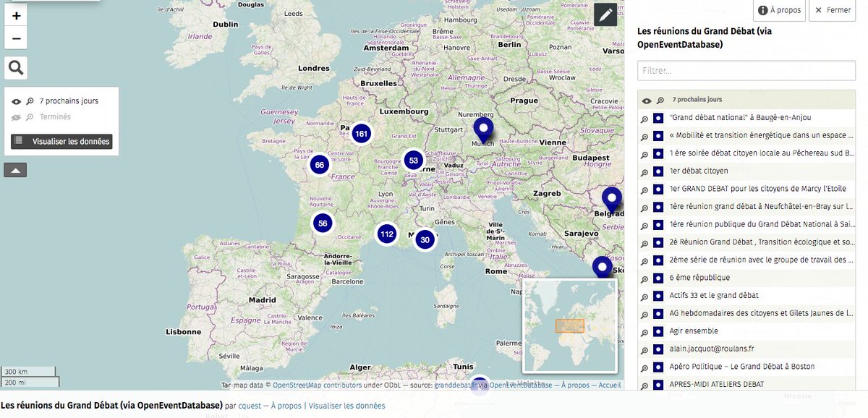The height and width of the screenshot is (418, 868).
Task: Toggle the eye icon on the sidebar header row
Action: click(646, 101)
